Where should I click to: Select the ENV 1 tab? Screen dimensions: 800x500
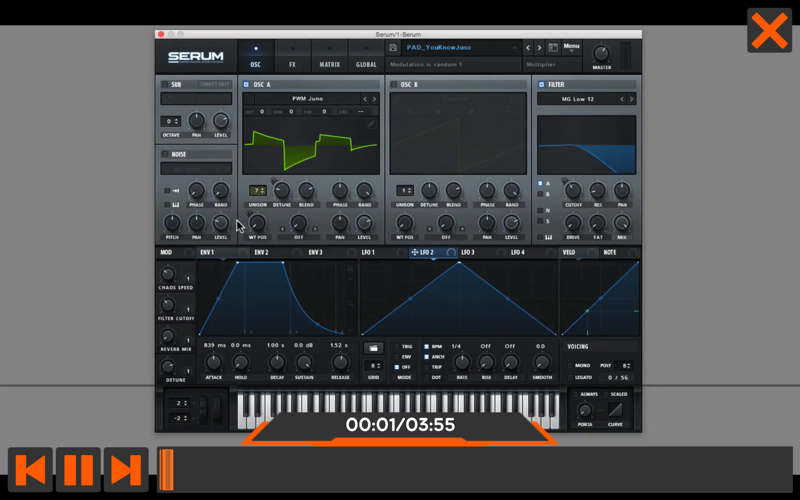point(222,253)
